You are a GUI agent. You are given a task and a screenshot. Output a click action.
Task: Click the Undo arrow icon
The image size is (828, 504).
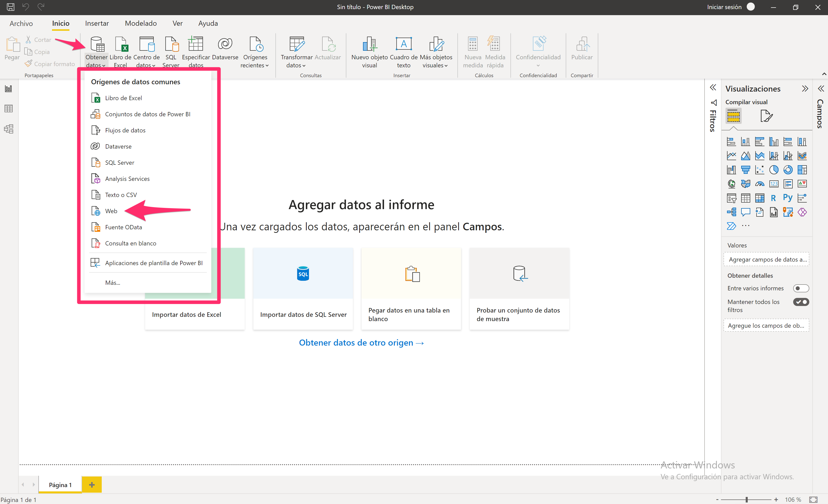pyautogui.click(x=25, y=7)
